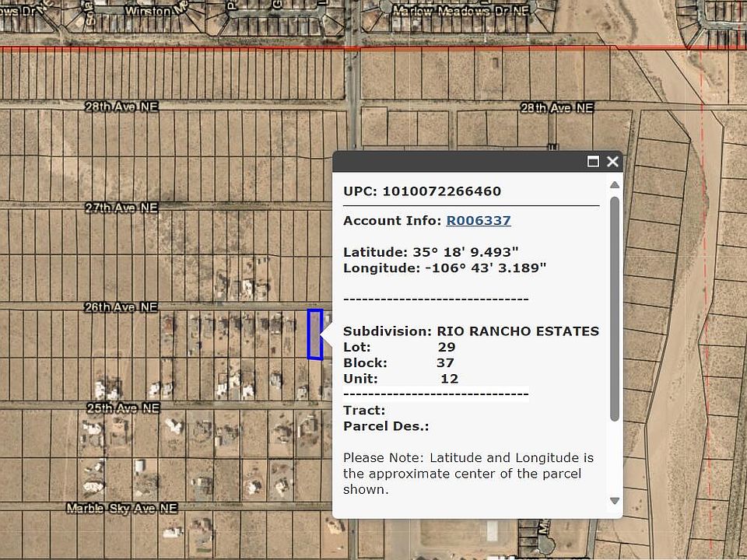
Task: Open account link R006337
Action: pos(478,221)
